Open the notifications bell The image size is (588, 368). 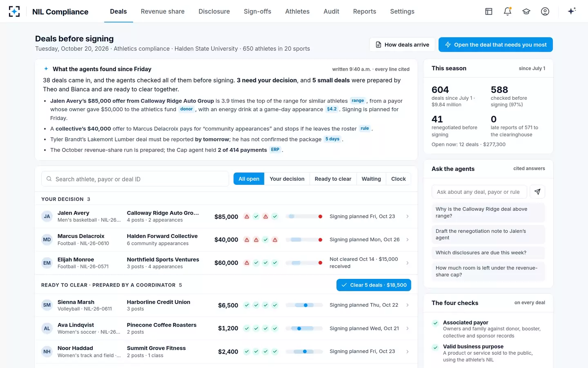[508, 11]
